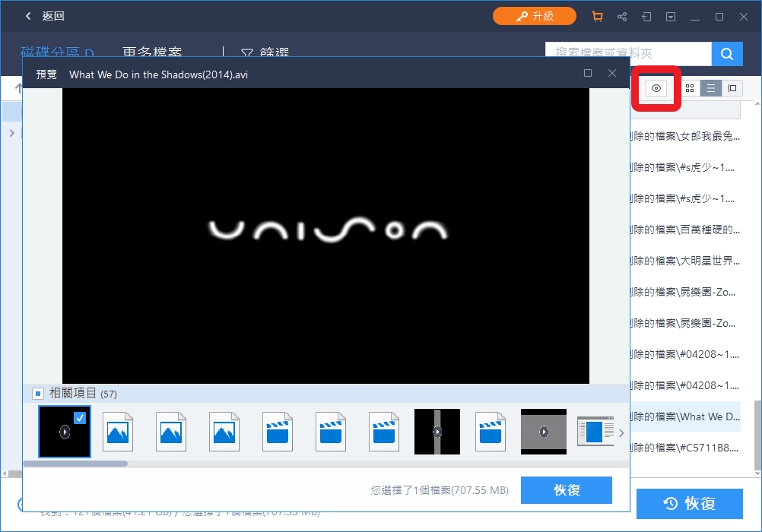Select the 大明星世界 file row
Image resolution: width=762 pixels, height=532 pixels.
click(685, 261)
